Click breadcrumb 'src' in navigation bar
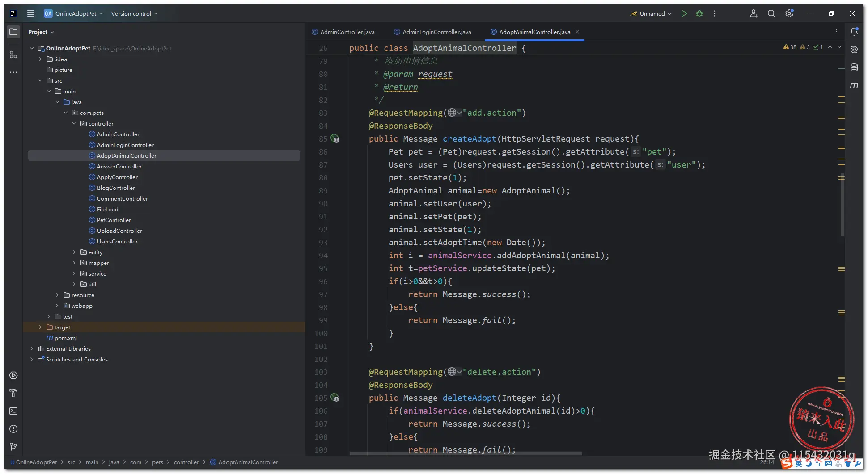 pyautogui.click(x=71, y=462)
